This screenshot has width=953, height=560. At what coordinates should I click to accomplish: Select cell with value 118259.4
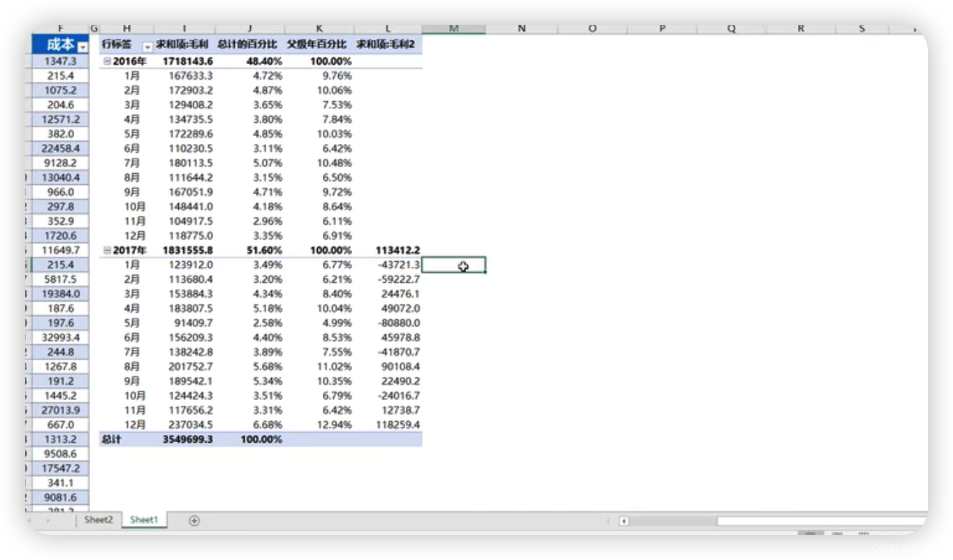[388, 425]
